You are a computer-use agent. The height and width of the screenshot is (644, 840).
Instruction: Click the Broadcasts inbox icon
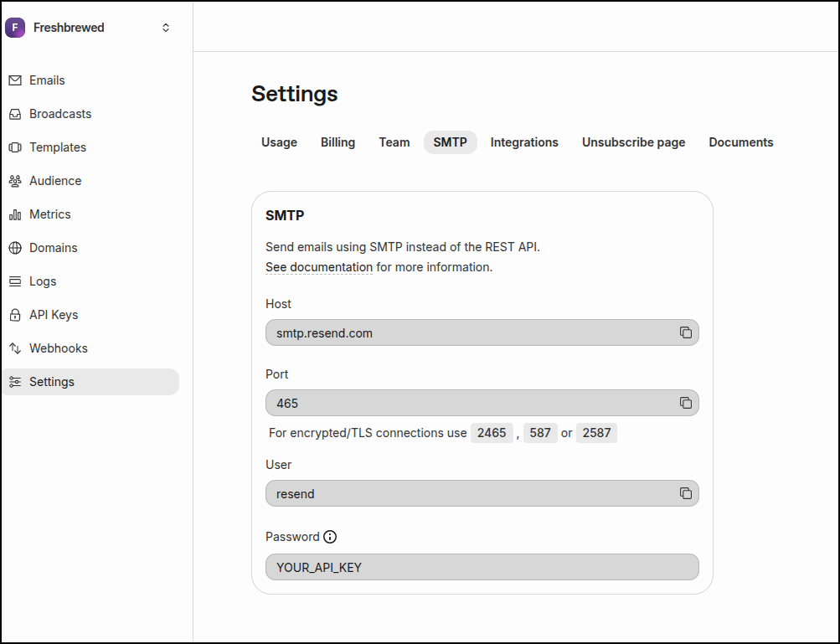tap(15, 114)
